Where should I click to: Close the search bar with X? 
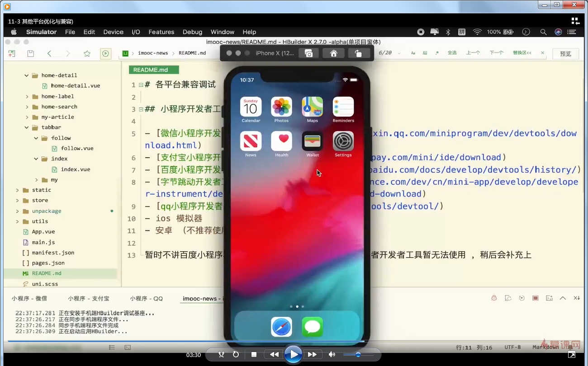(543, 53)
